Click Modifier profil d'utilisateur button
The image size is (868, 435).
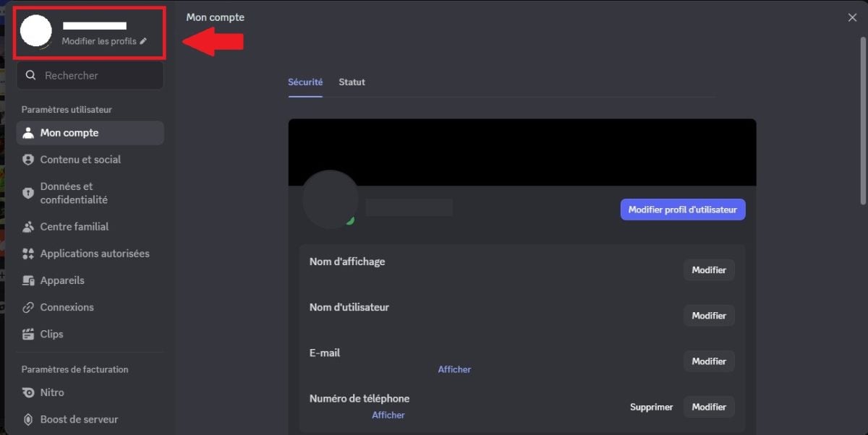point(682,209)
